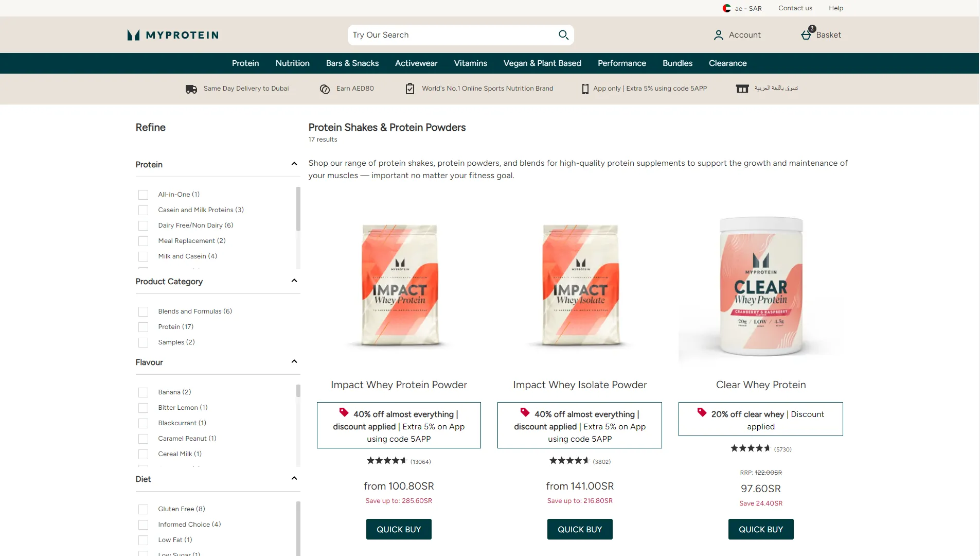This screenshot has width=980, height=556.
Task: Click Impact Whey Isolate star rating
Action: click(x=569, y=461)
